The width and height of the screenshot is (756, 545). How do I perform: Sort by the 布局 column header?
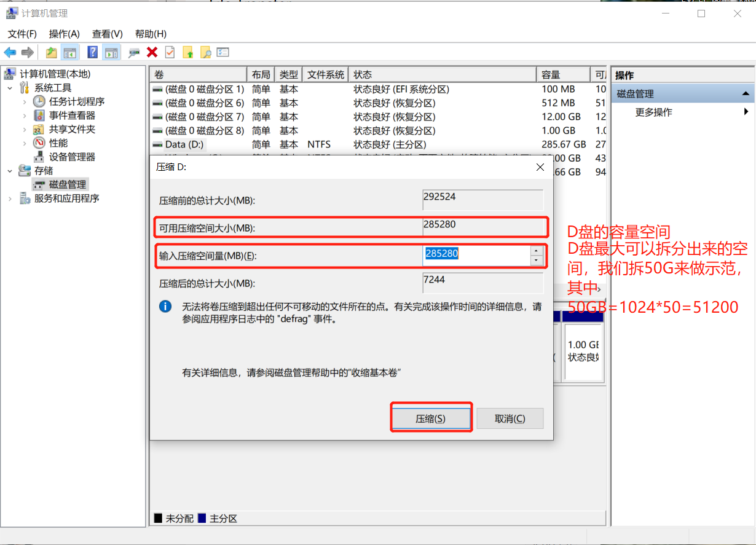[261, 74]
